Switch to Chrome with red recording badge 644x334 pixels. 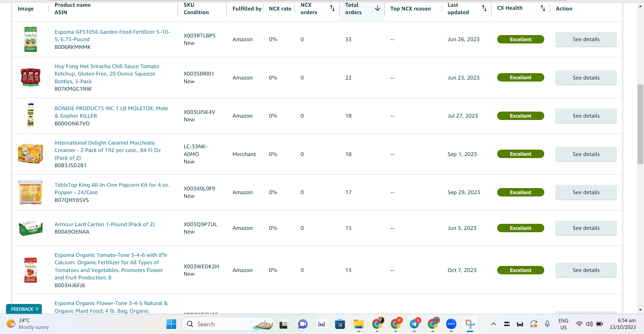(433, 324)
